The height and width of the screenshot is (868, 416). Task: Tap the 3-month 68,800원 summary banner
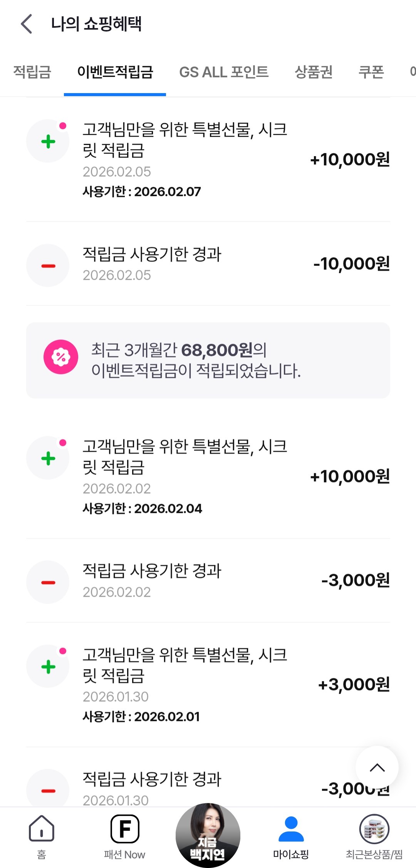208,361
